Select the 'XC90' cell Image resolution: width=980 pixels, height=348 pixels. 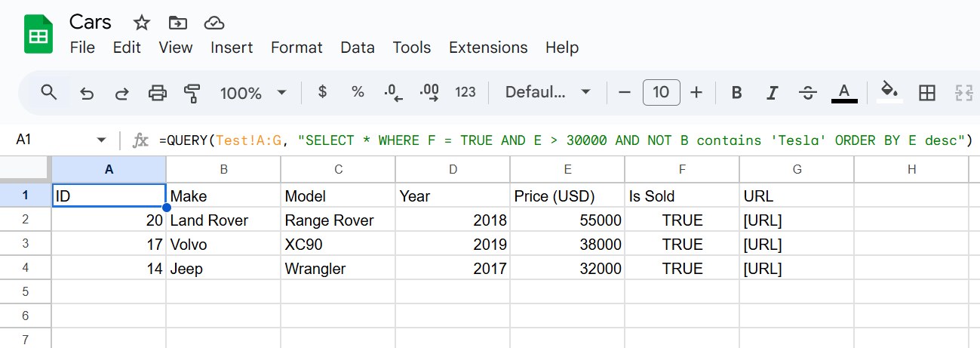click(339, 244)
